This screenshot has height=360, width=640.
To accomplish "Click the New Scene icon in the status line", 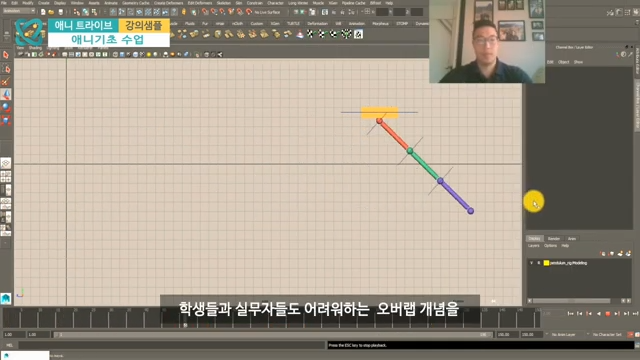I will (43, 12).
